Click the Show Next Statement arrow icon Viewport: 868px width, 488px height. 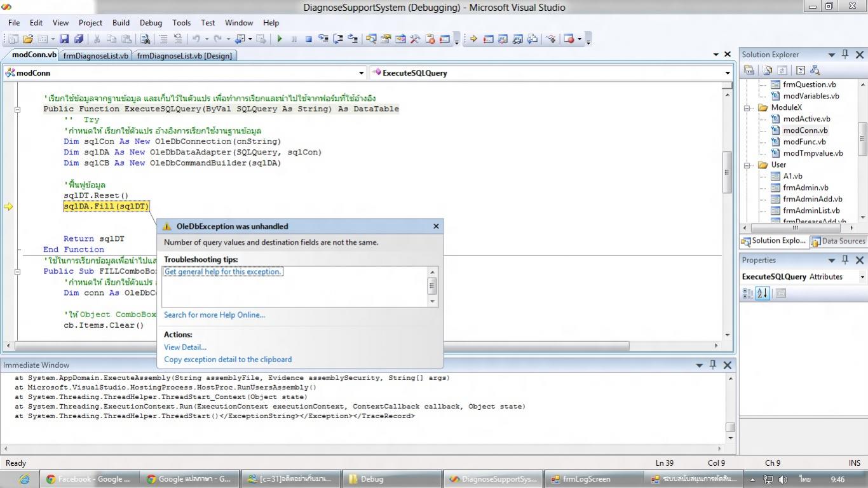(473, 39)
